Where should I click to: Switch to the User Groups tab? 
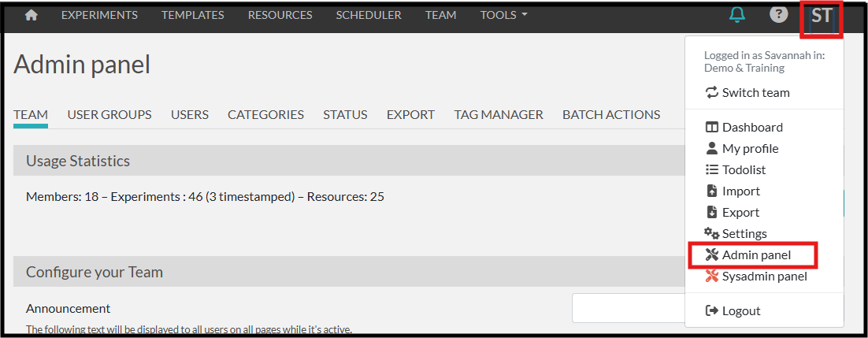(109, 114)
